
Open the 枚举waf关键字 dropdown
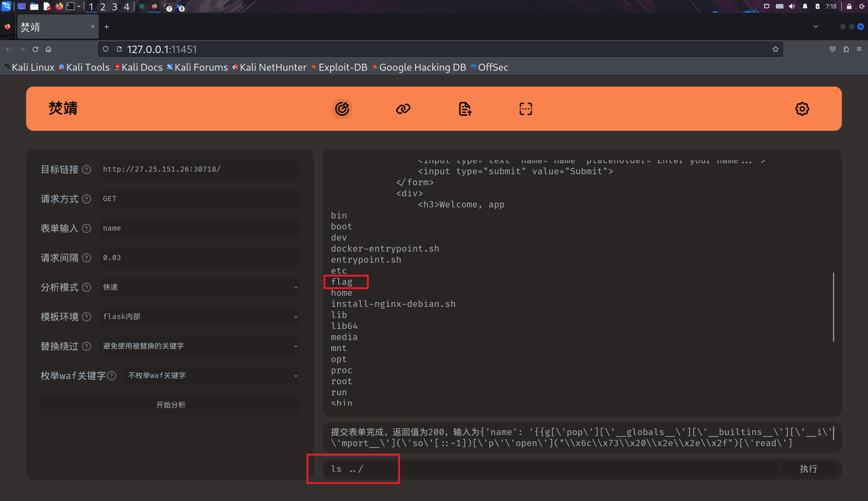212,376
